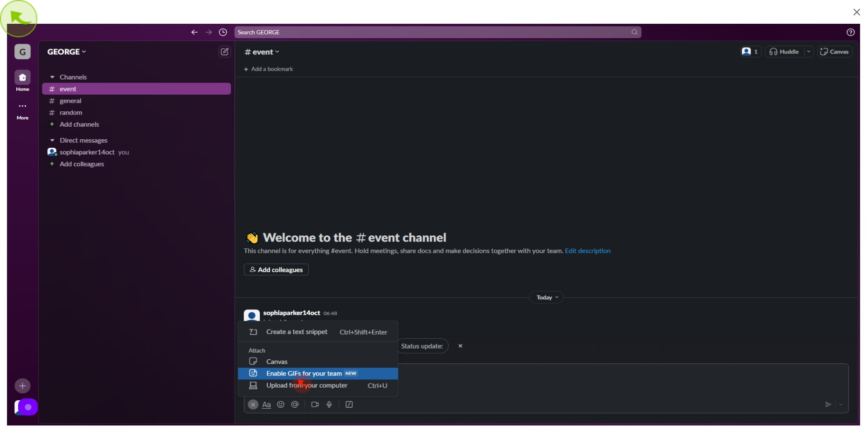Open the Home sidebar view
The height and width of the screenshot is (432, 868).
(22, 81)
